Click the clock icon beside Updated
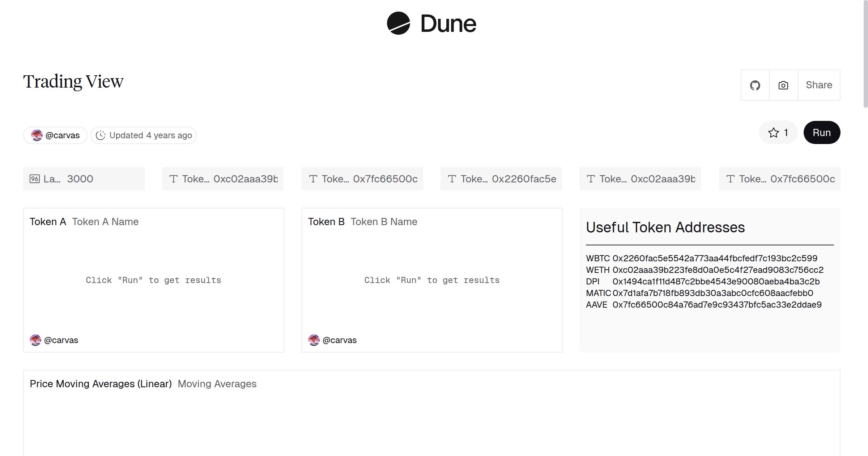 pos(101,135)
